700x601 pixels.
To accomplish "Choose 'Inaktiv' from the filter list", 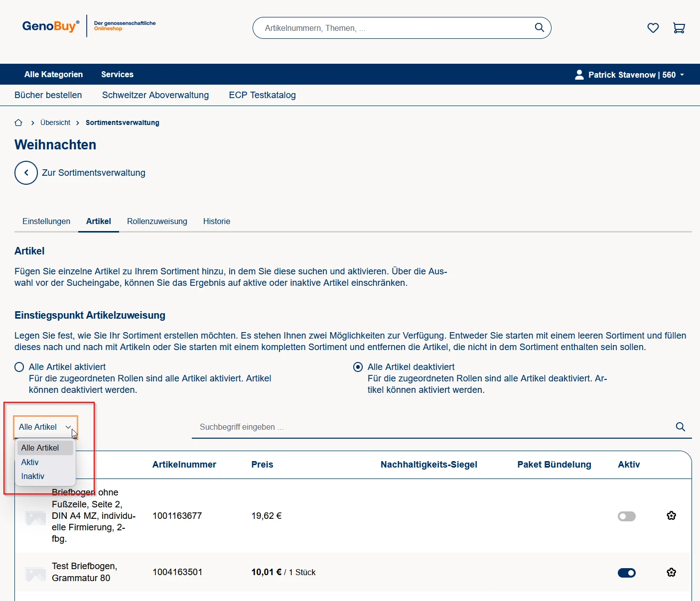I will click(33, 476).
